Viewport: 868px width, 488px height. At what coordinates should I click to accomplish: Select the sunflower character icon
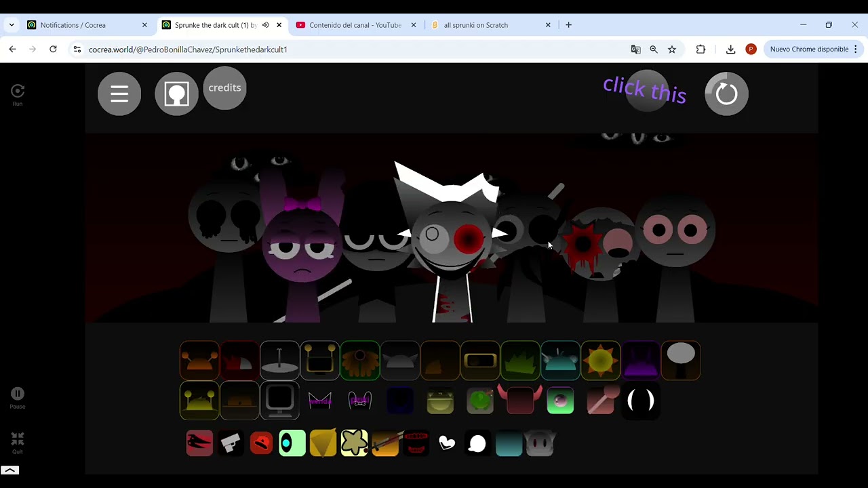[x=359, y=361]
